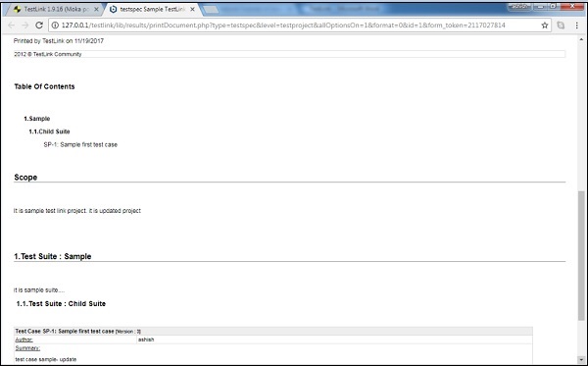Screen dimensions: 588x366
Task: Open the Chrome three-dot menu
Action: coord(577,26)
